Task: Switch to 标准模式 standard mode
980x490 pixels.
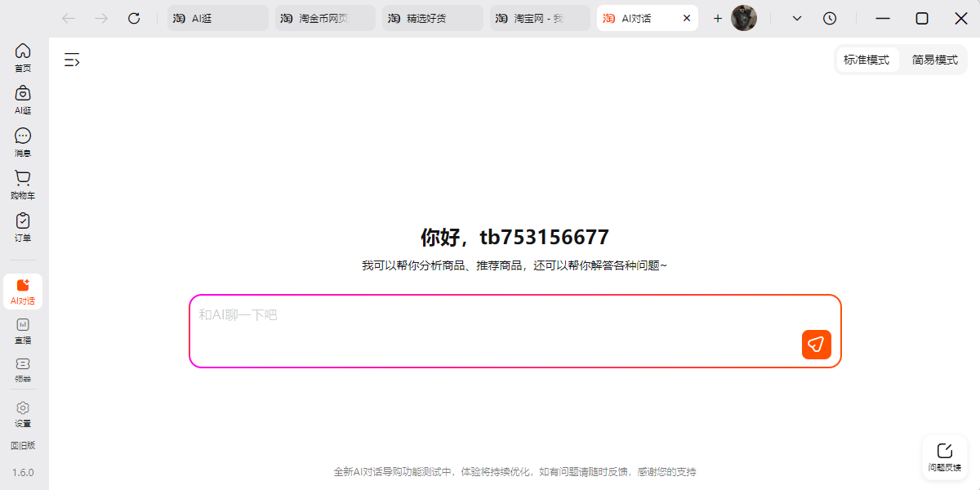Action: pyautogui.click(x=866, y=60)
